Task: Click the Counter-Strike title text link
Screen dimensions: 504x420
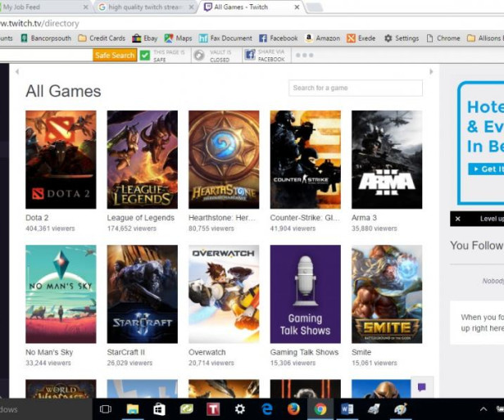Action: pos(305,218)
